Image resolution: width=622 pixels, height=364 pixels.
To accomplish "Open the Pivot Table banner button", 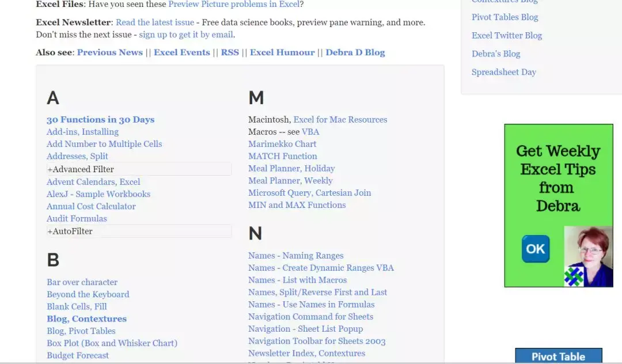I will (x=559, y=356).
